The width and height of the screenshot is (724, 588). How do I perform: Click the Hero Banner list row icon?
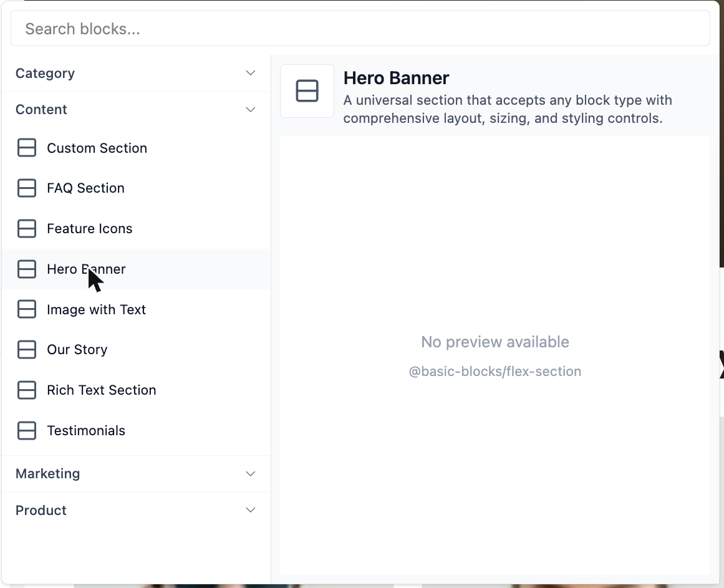(x=27, y=269)
